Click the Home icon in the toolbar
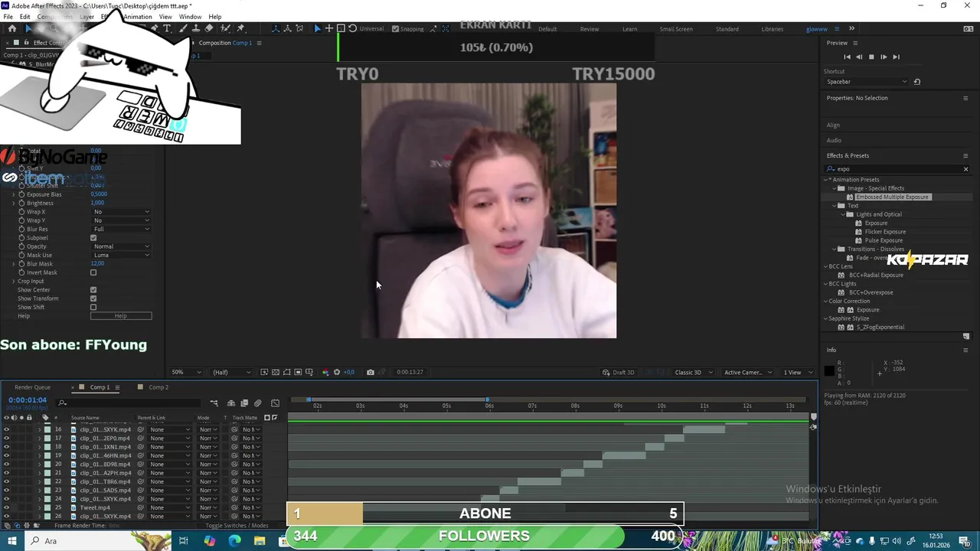This screenshot has height=551, width=980. coord(12,28)
